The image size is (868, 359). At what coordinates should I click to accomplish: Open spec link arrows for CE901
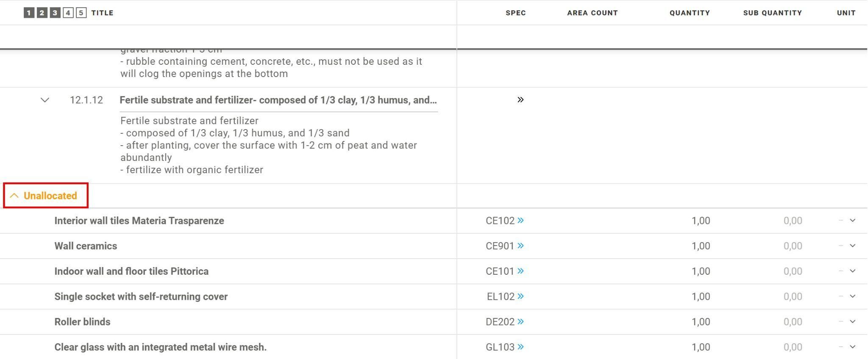pos(520,246)
